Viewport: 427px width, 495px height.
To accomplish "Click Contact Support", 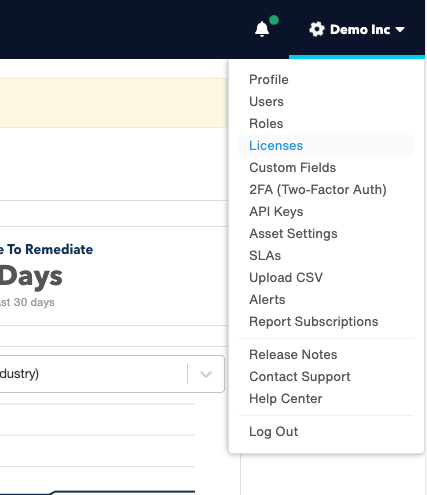I will (x=300, y=377).
